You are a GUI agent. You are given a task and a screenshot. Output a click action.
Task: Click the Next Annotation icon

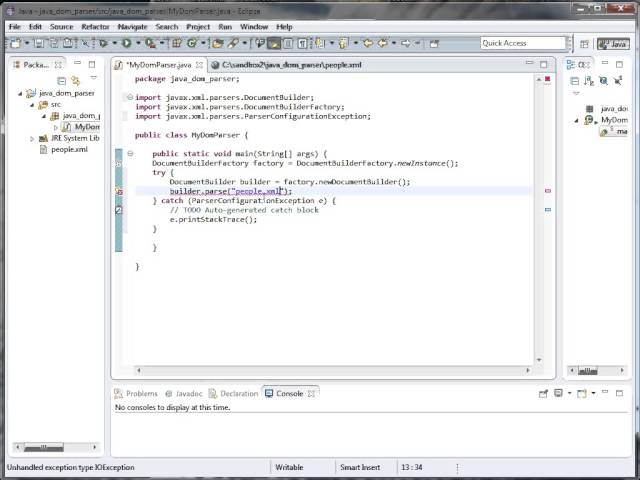pos(320,43)
